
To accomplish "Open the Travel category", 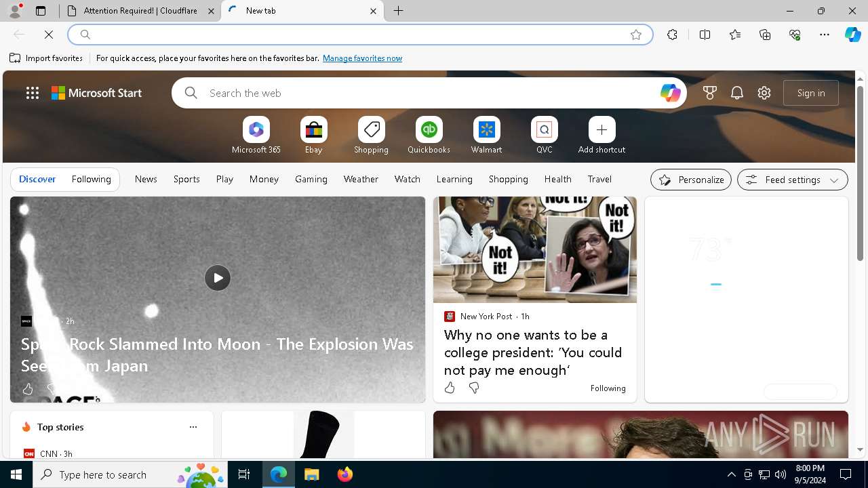I will 599,180.
